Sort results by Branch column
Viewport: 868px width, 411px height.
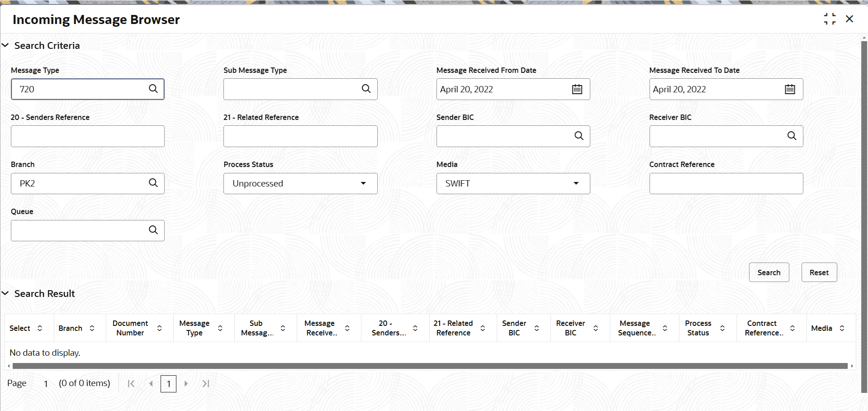92,328
